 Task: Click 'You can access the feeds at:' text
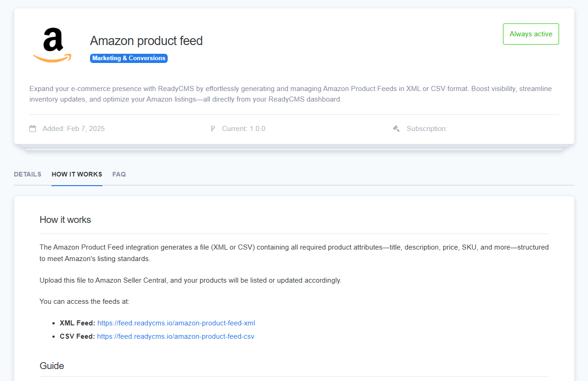[85, 301]
